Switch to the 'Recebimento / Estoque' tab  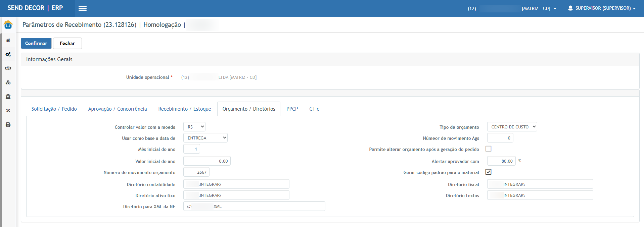[185, 109]
